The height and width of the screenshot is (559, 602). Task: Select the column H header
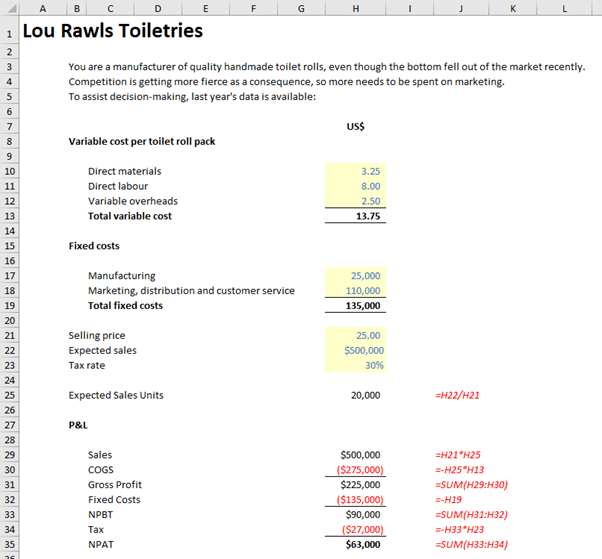coord(355,8)
